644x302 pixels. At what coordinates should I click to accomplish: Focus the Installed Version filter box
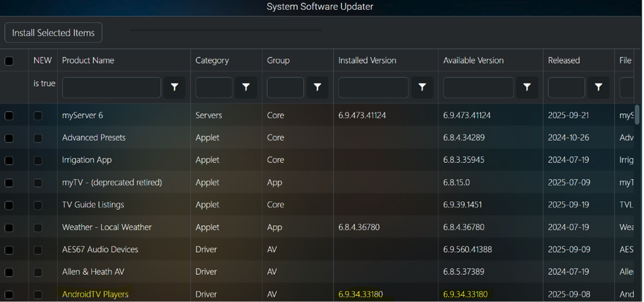373,87
